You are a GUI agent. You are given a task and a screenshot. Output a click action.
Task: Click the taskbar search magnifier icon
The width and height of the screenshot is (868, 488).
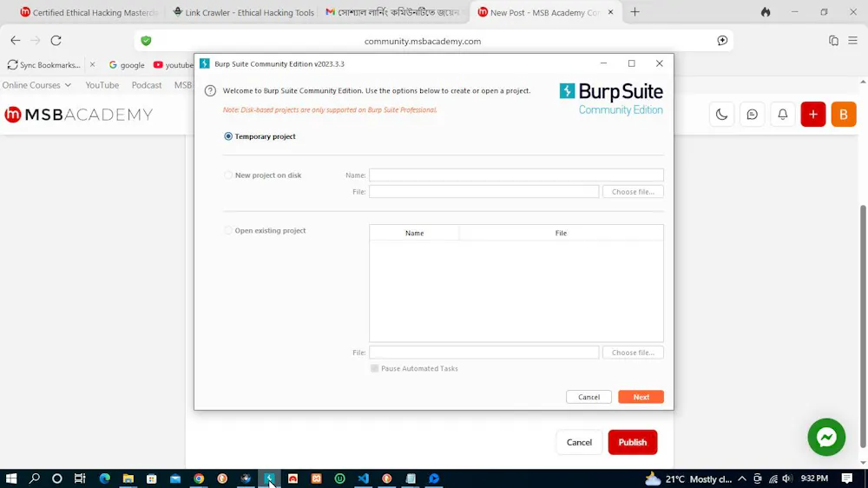click(35, 478)
